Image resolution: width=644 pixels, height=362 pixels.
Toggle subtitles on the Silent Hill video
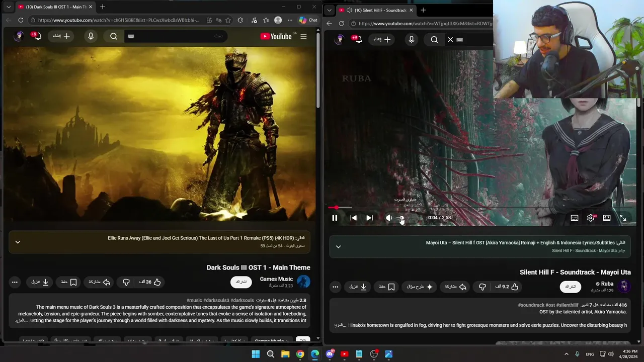point(575,218)
